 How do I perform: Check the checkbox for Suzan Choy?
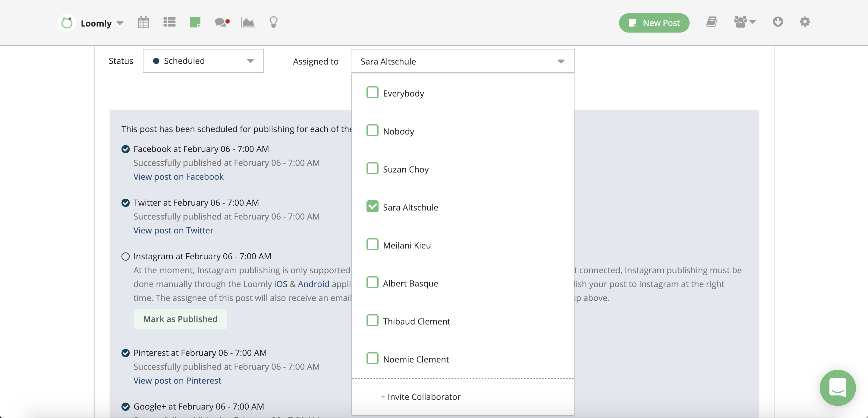click(x=372, y=168)
